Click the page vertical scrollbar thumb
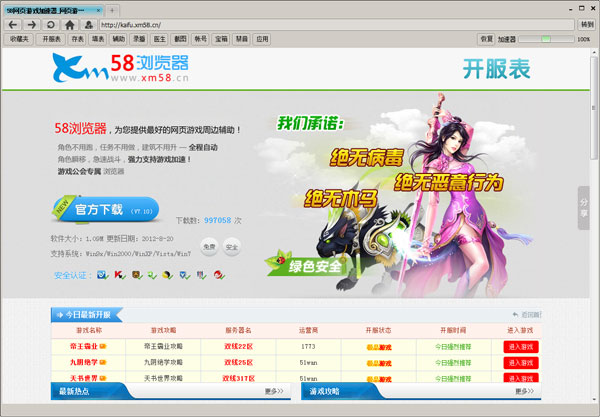This screenshot has width=600, height=417. point(593,108)
